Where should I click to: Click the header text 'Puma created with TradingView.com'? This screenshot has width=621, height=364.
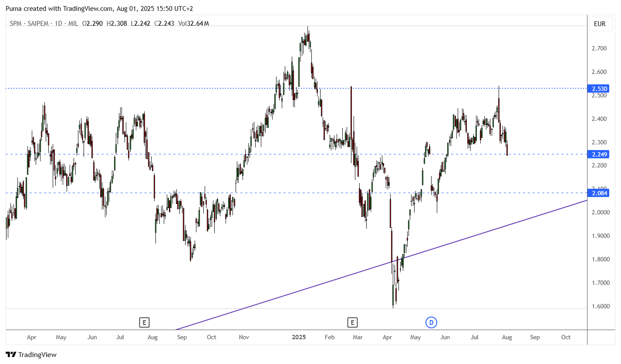click(59, 9)
